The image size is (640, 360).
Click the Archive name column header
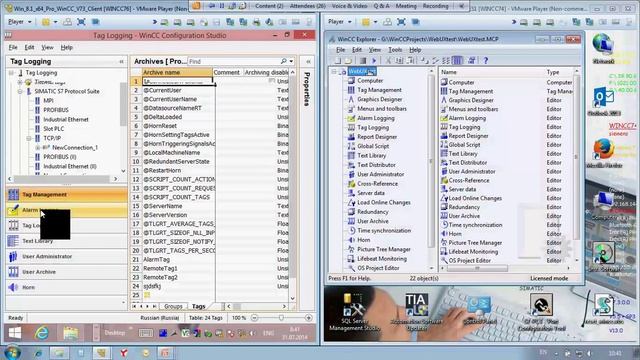(x=177, y=72)
